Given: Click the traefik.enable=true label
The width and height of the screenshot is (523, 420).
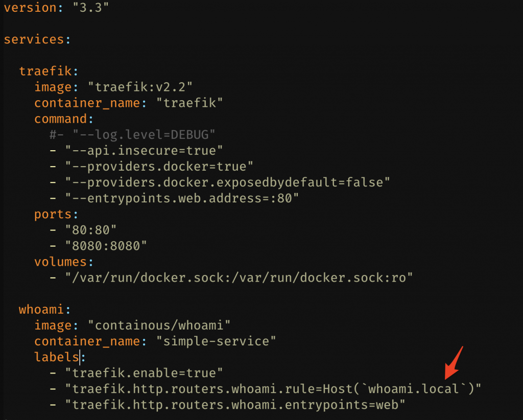Looking at the screenshot, I should [x=144, y=372].
